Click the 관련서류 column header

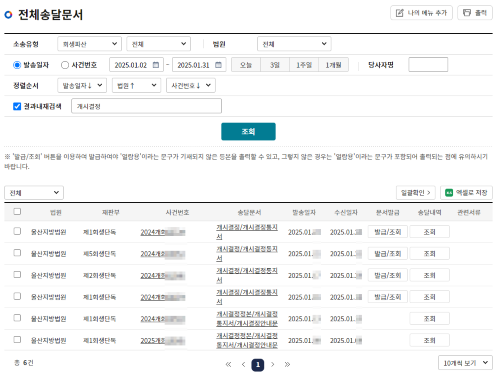pyautogui.click(x=469, y=212)
